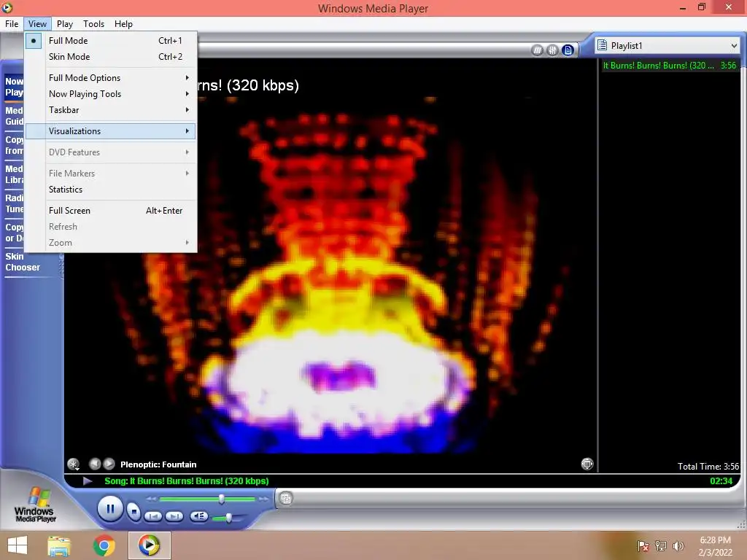Open the Copy from CD tab
This screenshot has width=747, height=560.
14,145
